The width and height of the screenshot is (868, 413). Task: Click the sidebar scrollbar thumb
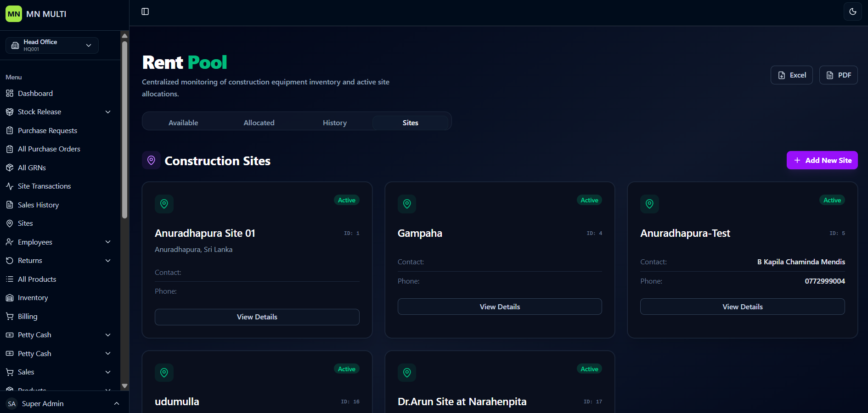pos(124,129)
